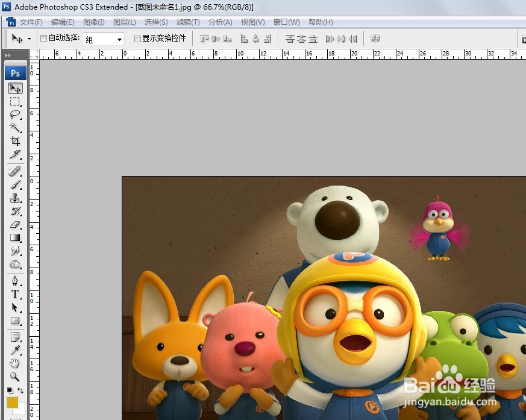Screen dimensions: 526x420
Task: Click the Auto-Align Layers button
Action: click(x=375, y=39)
